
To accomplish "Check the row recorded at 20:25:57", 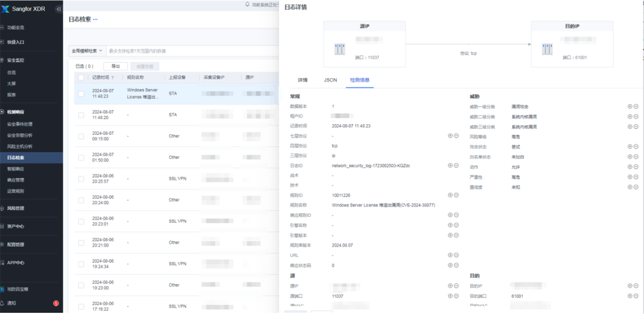I will tap(81, 178).
